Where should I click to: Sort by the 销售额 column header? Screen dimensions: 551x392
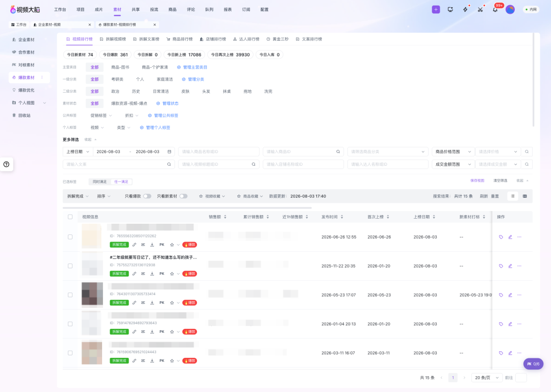pyautogui.click(x=217, y=217)
